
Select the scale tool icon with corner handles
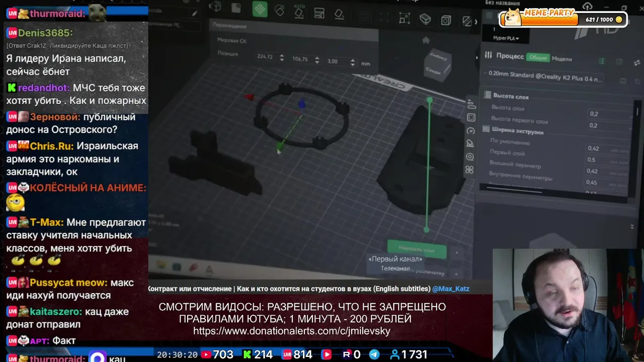click(405, 18)
